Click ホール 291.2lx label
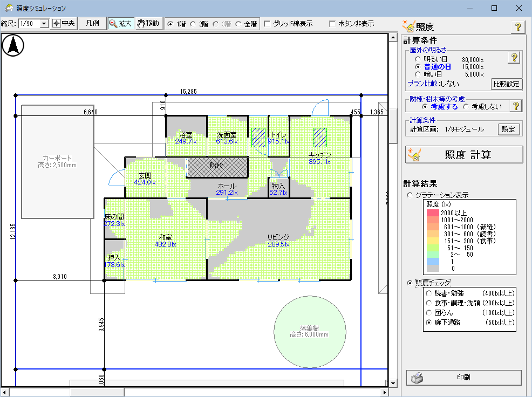Screen dimensions: 532x397 pos(227,189)
